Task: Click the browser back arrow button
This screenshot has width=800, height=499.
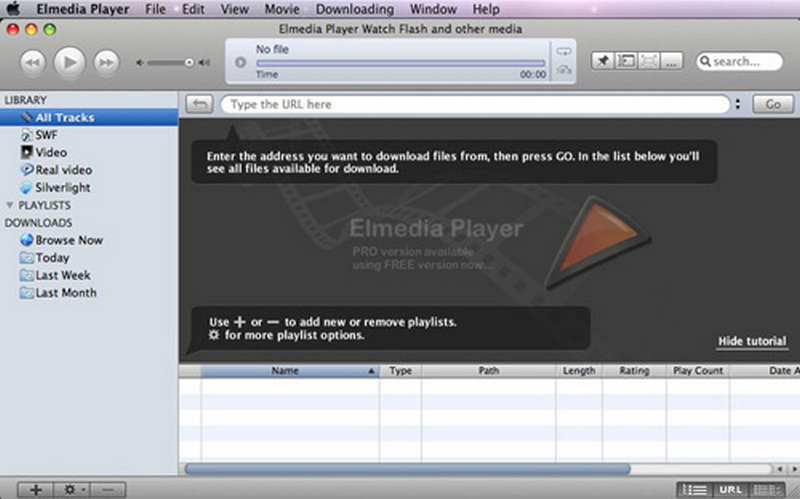Action: [199, 104]
